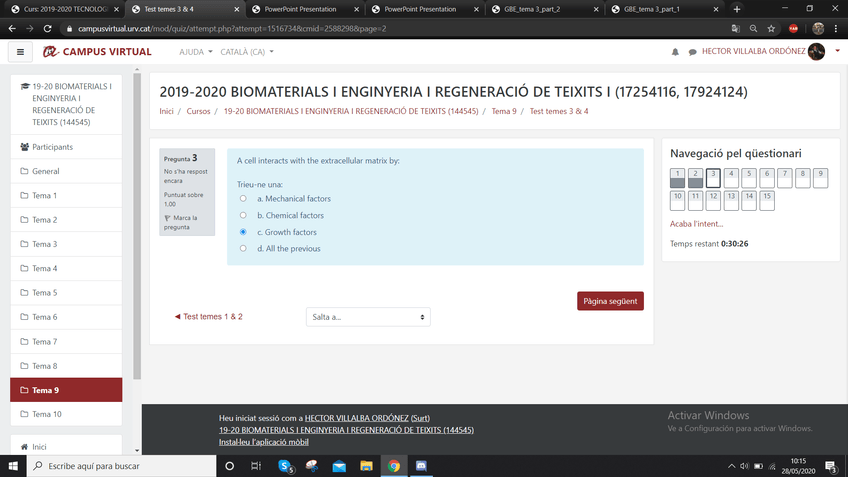Screen dimensions: 848x477
Task: Select answer 'b. Chemical factors'
Action: (x=243, y=215)
